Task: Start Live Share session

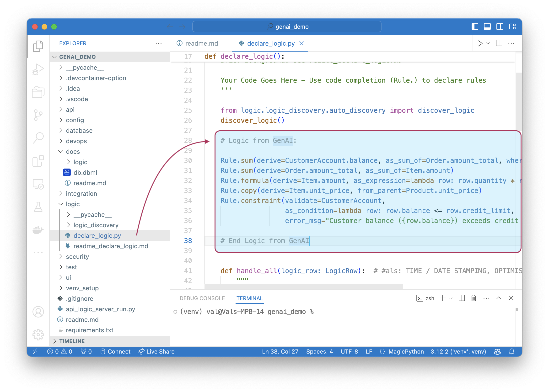Action: pos(156,352)
